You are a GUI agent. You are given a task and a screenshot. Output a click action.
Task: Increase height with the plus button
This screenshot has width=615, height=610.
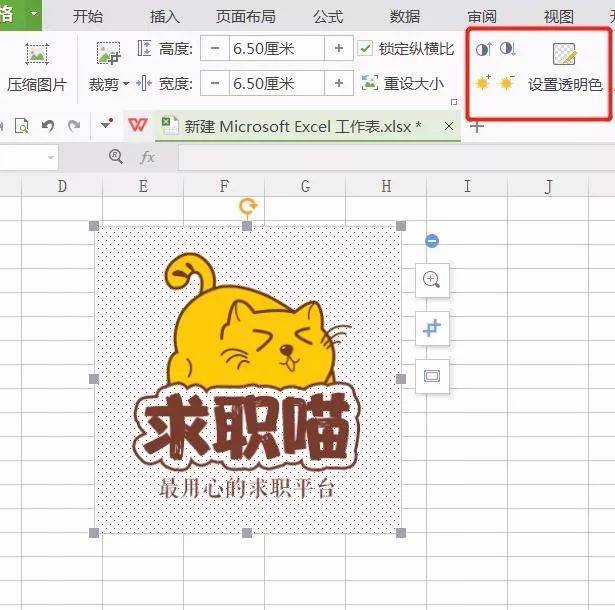(x=339, y=48)
